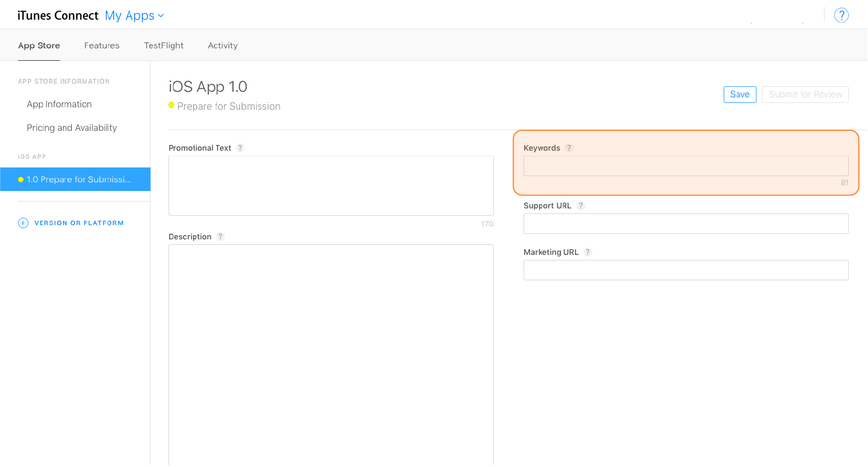Click the iOS App 1.0 heading

[x=208, y=86]
